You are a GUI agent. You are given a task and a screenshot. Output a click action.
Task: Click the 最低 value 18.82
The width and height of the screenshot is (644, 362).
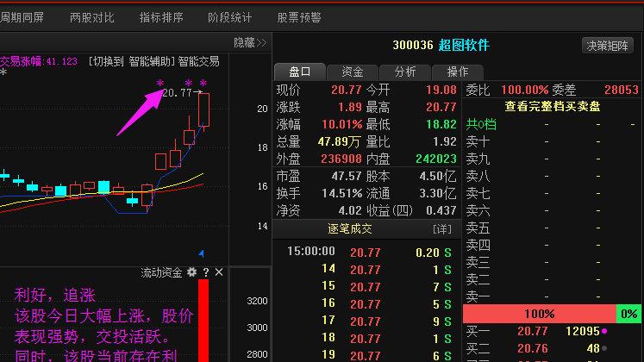[x=441, y=124]
